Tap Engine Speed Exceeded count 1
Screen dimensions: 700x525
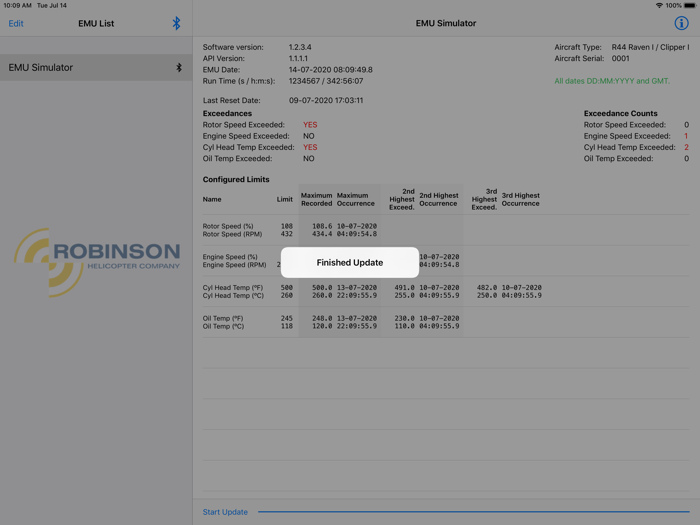click(x=686, y=136)
